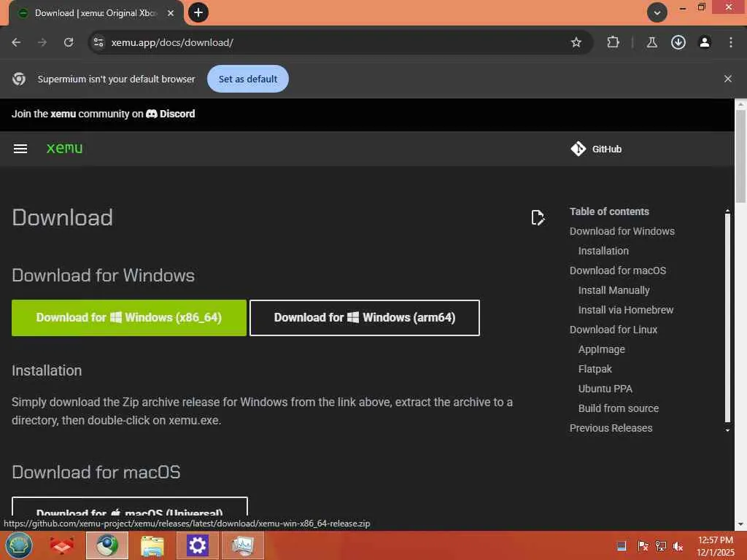This screenshot has width=747, height=560.
Task: Open the Chrome Labs flask icon
Action: pos(651,42)
